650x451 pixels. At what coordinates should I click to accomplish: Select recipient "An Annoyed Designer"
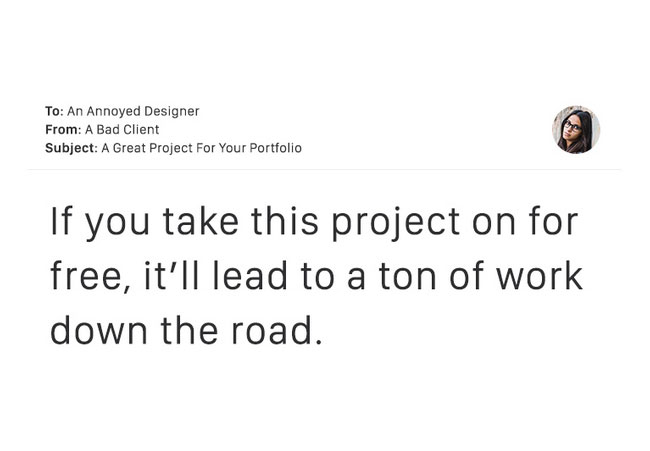pos(133,112)
